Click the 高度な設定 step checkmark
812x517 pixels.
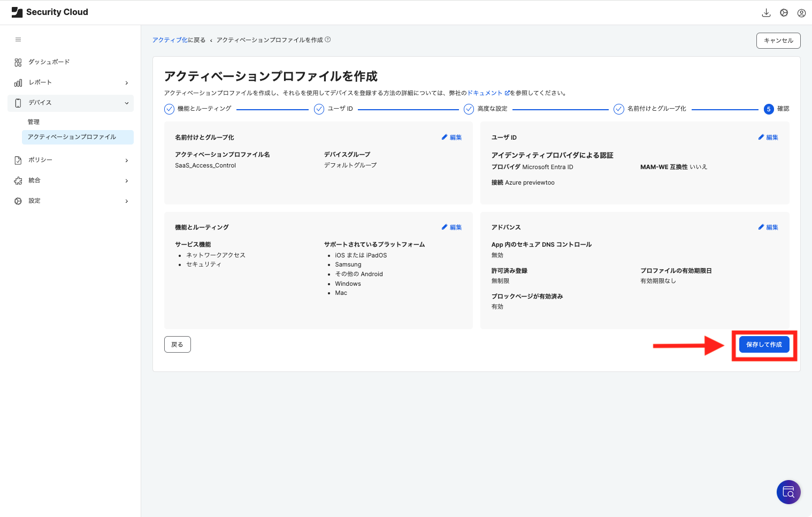[x=469, y=109]
